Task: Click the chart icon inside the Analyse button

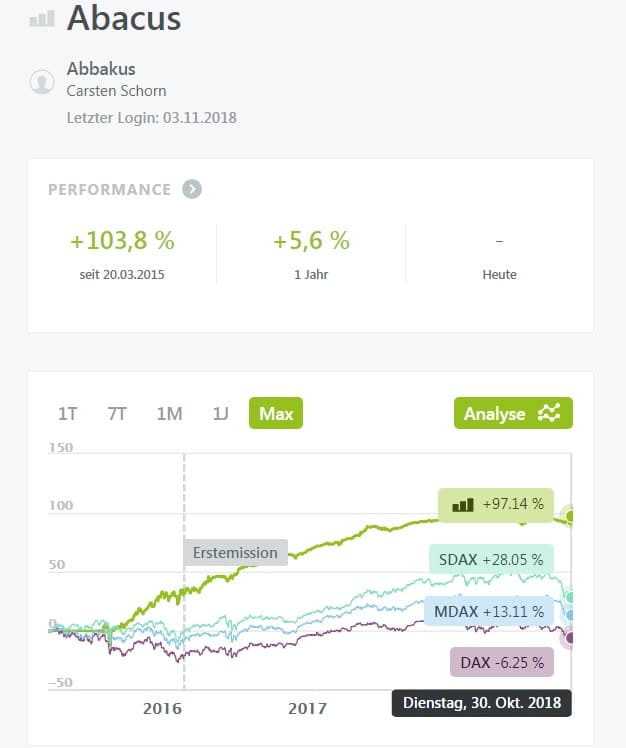Action: 549,413
